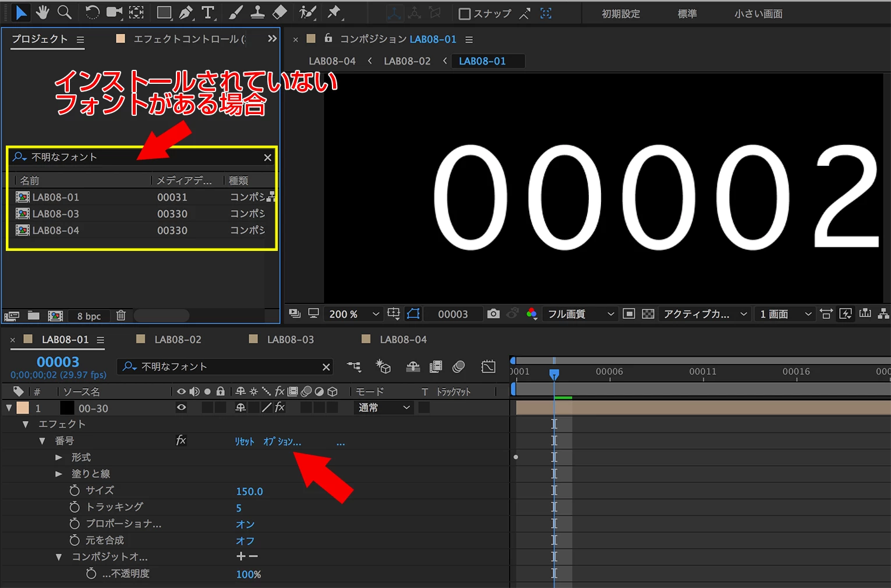Select the 小さい画面 workspace

point(758,13)
